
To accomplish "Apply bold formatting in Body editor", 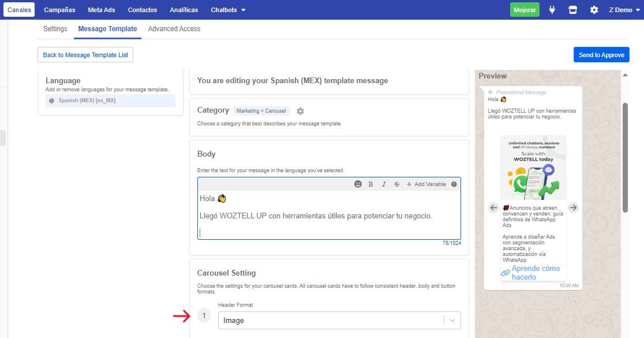I will click(x=370, y=184).
